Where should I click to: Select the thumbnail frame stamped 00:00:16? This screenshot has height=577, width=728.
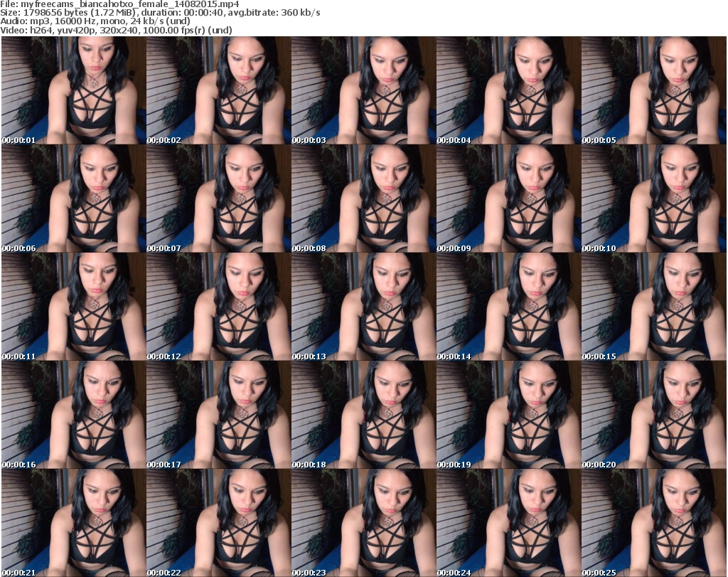pyautogui.click(x=73, y=415)
